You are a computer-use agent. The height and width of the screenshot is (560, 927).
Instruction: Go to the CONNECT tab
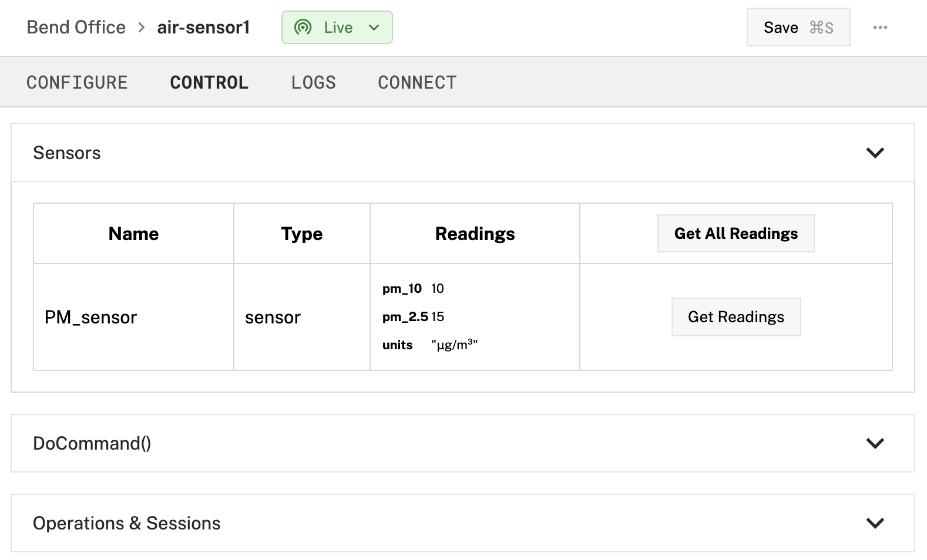(x=417, y=83)
